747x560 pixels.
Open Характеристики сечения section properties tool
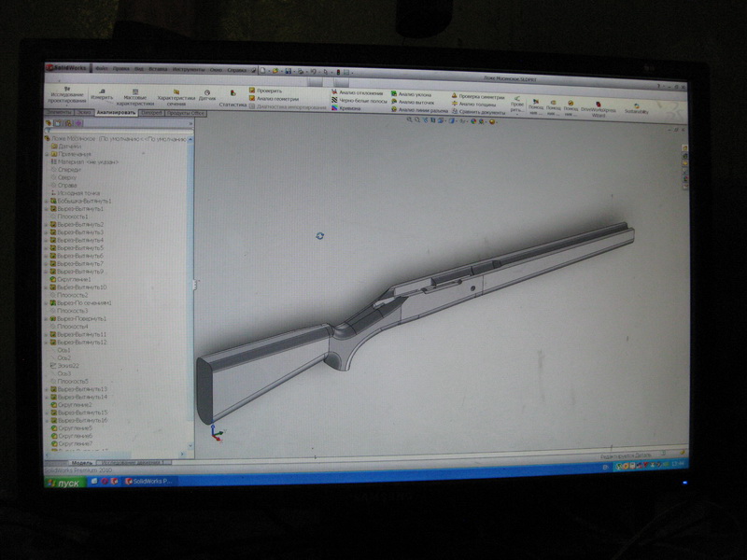click(x=176, y=97)
